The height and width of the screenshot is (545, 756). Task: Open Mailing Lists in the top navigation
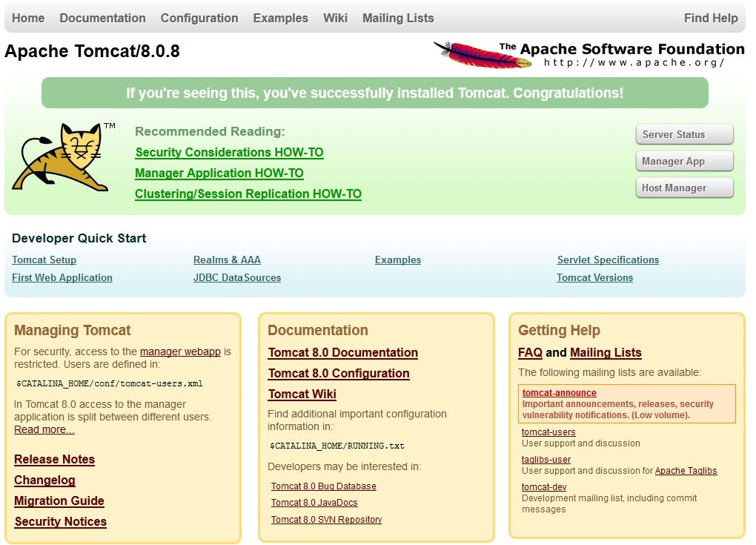click(398, 18)
